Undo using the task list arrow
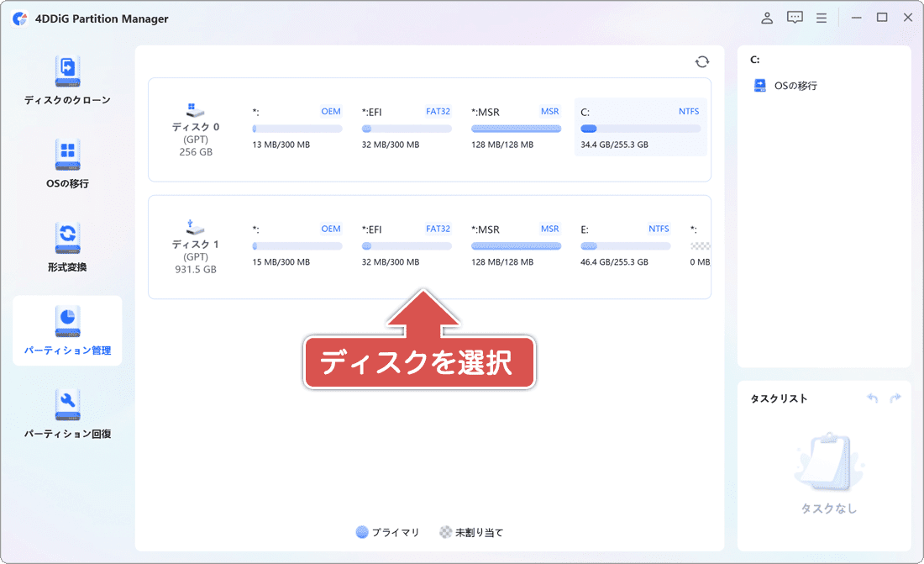The height and width of the screenshot is (564, 924). click(x=872, y=398)
